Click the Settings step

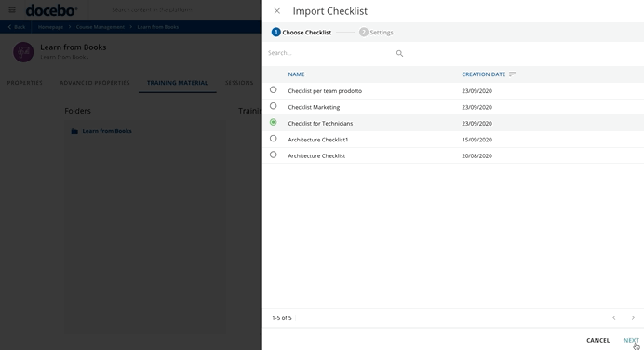click(x=376, y=32)
